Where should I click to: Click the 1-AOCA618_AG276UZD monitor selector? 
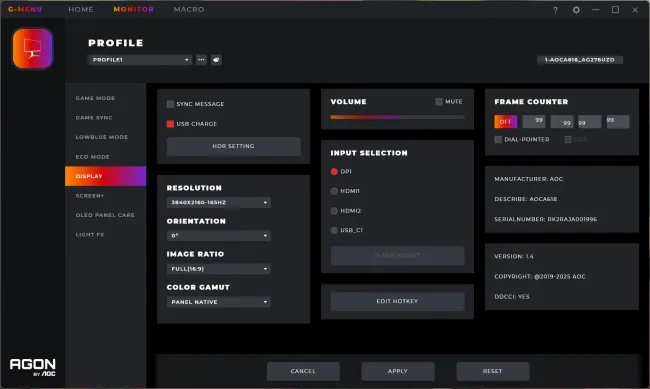(x=580, y=60)
